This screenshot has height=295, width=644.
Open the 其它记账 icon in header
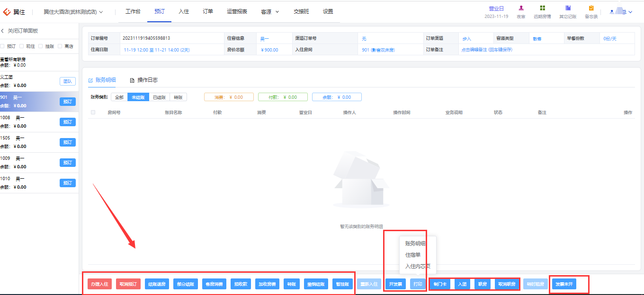(x=568, y=8)
